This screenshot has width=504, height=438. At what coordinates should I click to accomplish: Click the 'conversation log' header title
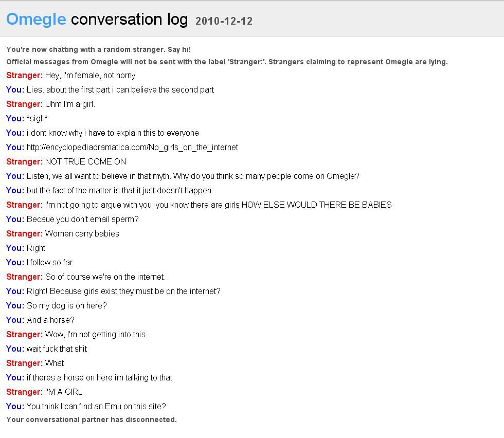(129, 20)
